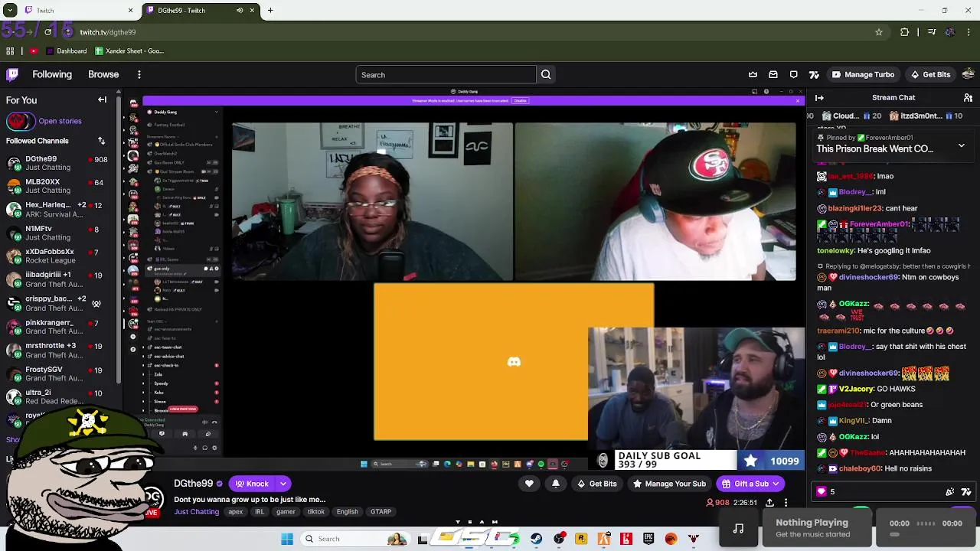The image size is (980, 551).
Task: Click the GTARP tag
Action: pyautogui.click(x=381, y=512)
